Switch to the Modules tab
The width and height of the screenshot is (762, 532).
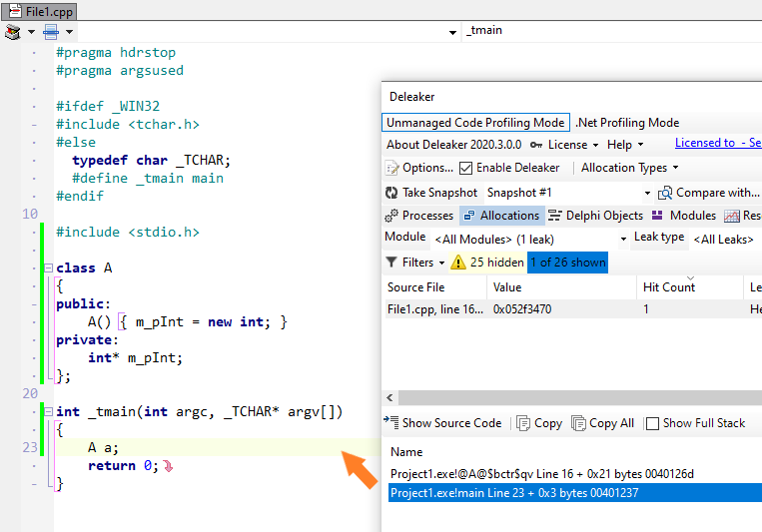click(692, 216)
